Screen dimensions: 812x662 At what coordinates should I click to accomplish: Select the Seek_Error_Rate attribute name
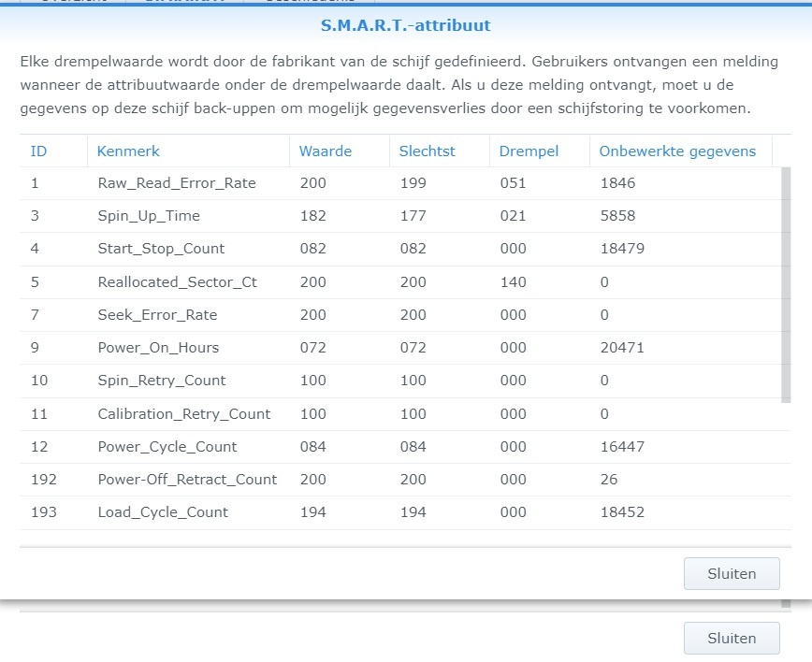(157, 315)
